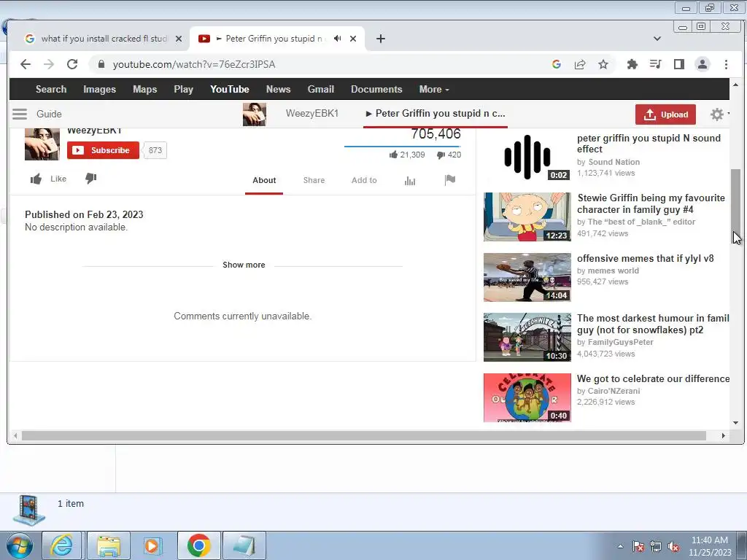Viewport: 747px width, 560px height.
Task: Click the WeezyEBK1 channel avatar in header
Action: tap(255, 114)
